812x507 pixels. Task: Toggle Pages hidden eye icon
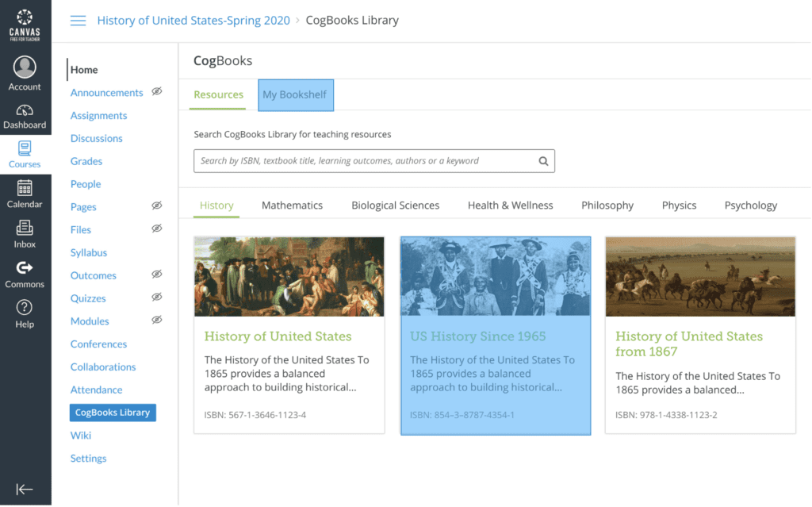click(157, 205)
